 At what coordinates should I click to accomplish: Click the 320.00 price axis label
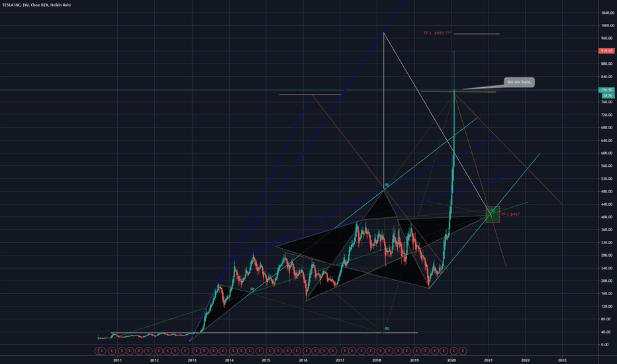(x=607, y=242)
